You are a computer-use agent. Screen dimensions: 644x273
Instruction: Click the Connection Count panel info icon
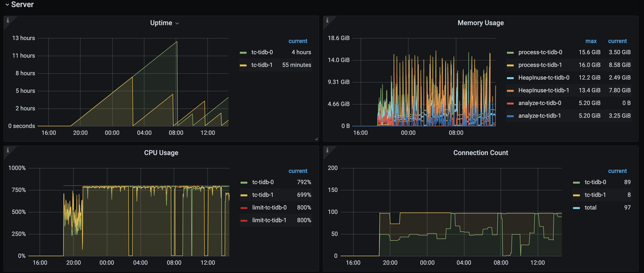(x=328, y=150)
